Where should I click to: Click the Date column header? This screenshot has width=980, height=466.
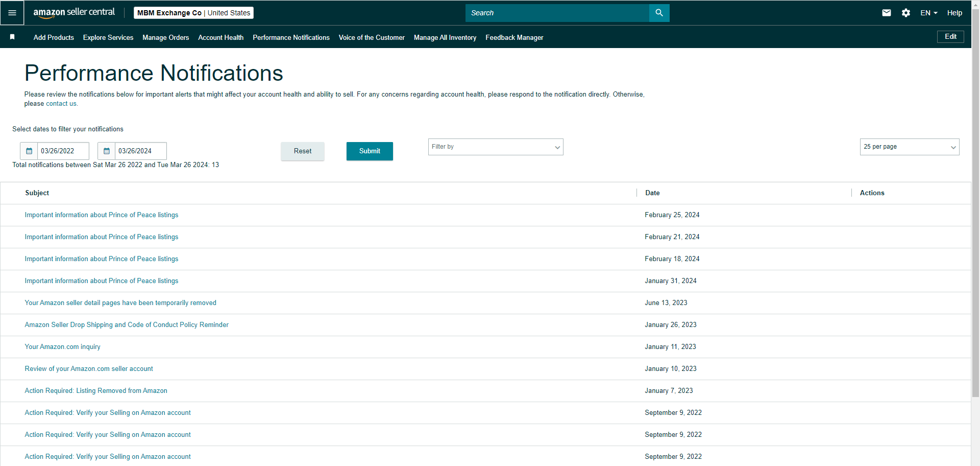652,193
